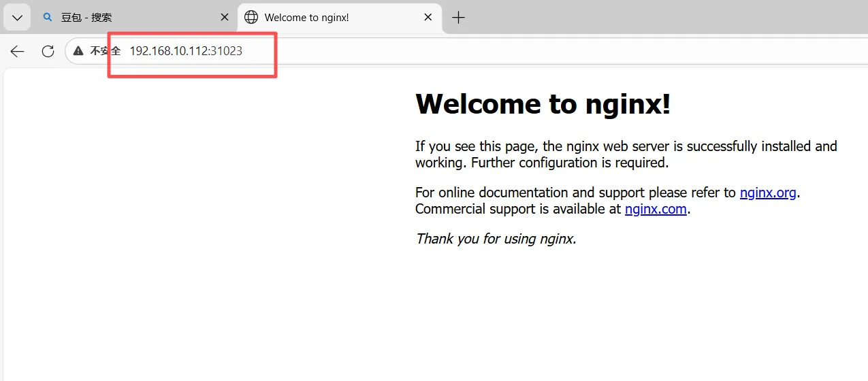Open the nginx.org documentation link
Screen dimensions: 868x381
click(768, 193)
